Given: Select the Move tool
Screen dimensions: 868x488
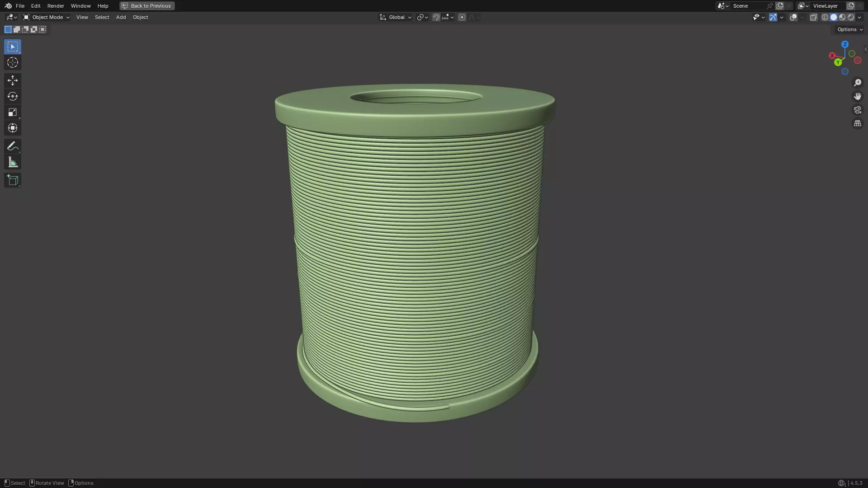Looking at the screenshot, I should click(13, 80).
